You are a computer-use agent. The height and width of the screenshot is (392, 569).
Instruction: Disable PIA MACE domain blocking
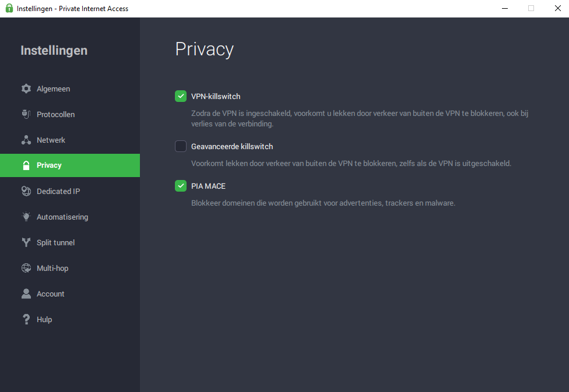pos(180,186)
